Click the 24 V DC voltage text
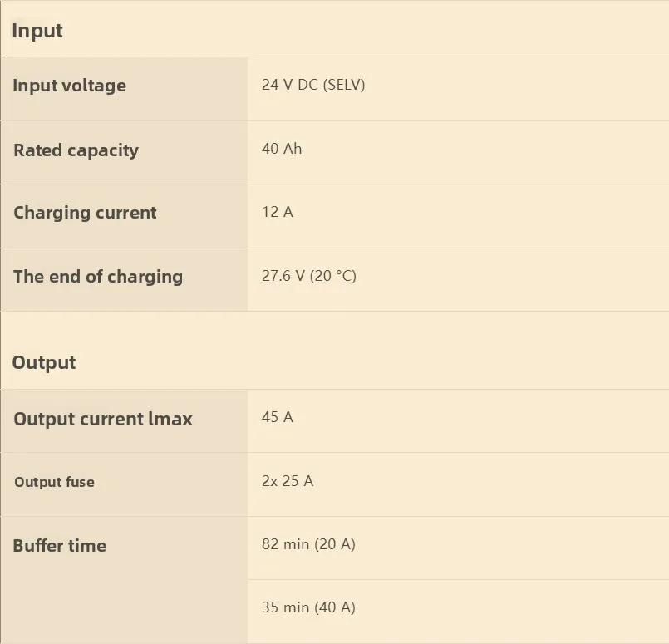Screen dimensions: 669x644 point(289,85)
